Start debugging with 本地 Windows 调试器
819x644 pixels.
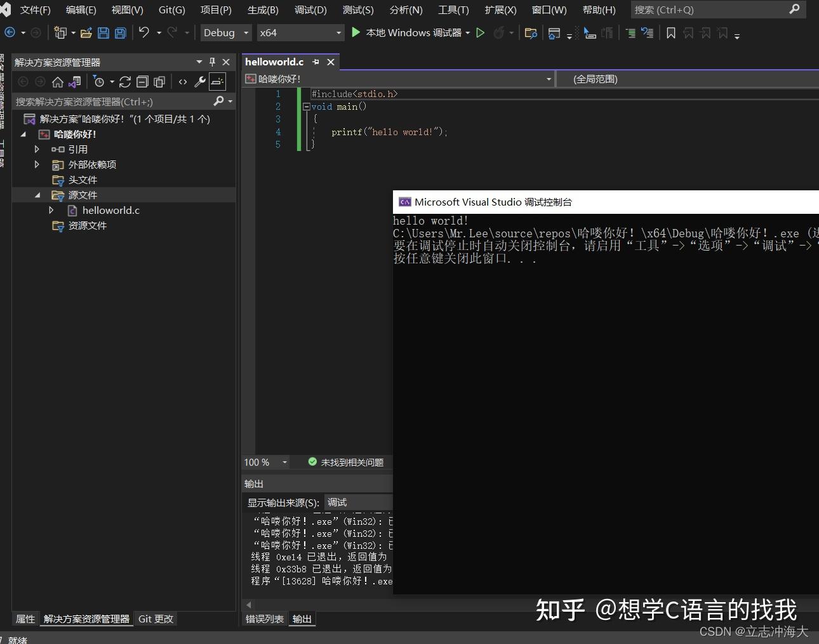[411, 32]
